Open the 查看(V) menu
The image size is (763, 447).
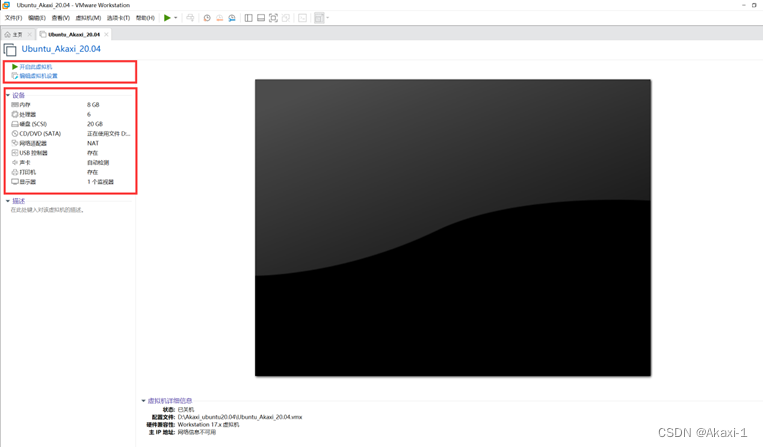[60, 18]
